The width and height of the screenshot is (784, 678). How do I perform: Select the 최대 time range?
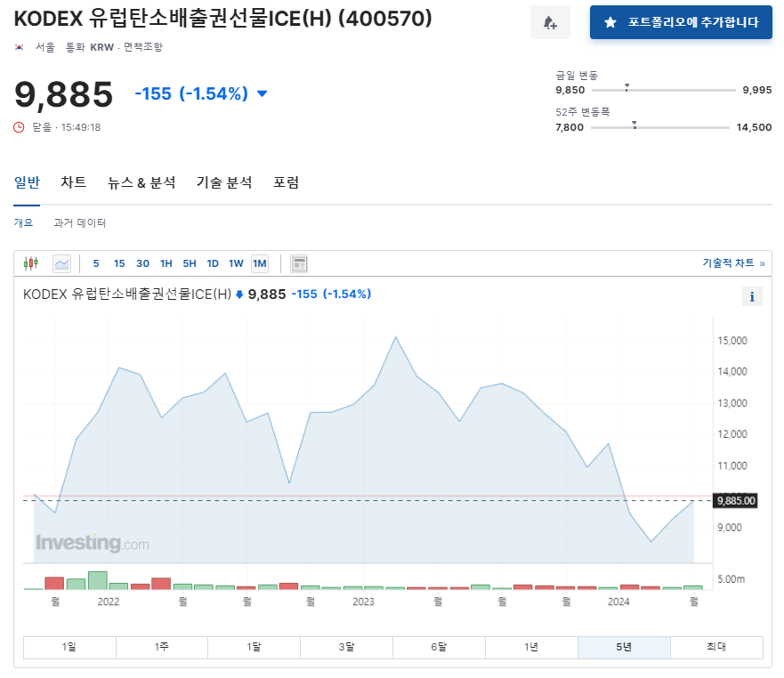[x=716, y=647]
